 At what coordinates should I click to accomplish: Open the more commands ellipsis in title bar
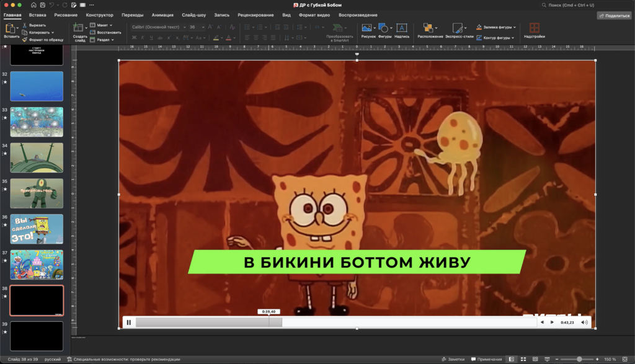92,5
